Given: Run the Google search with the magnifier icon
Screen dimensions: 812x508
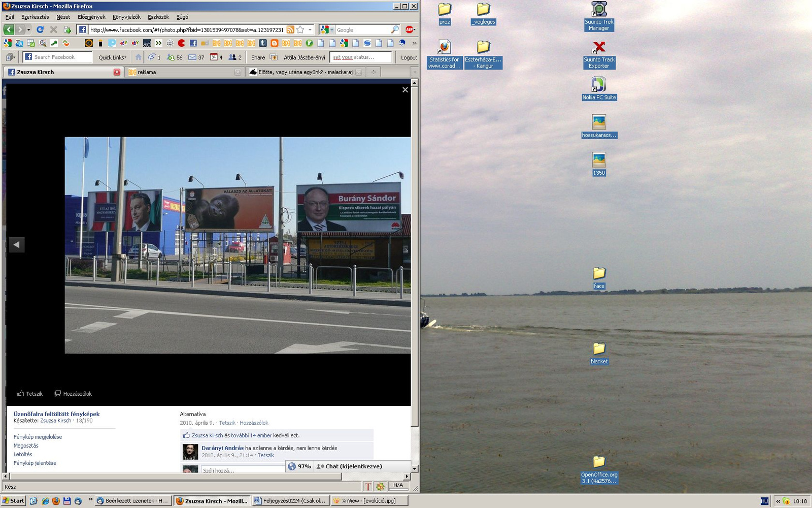Looking at the screenshot, I should pyautogui.click(x=395, y=30).
